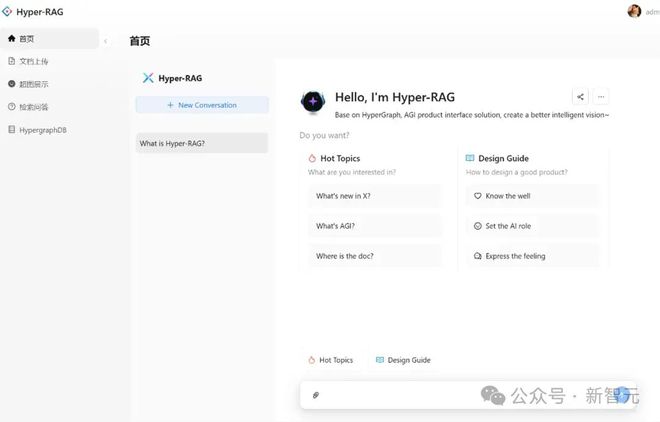The height and width of the screenshot is (422, 660).
Task: Click the paperclip attachment icon
Action: [x=316, y=395]
